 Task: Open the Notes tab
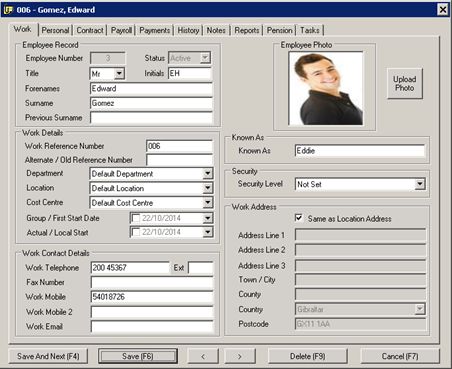point(216,30)
